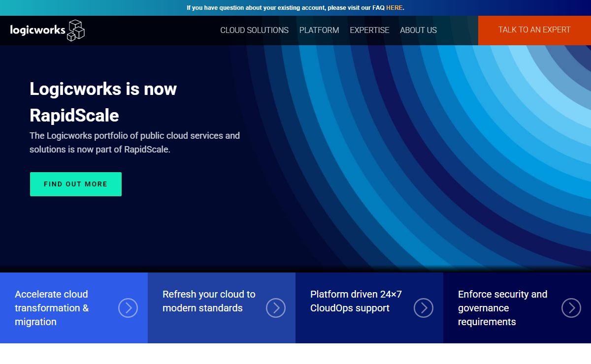
Task: Click Talk to an Expert button
Action: pyautogui.click(x=534, y=30)
